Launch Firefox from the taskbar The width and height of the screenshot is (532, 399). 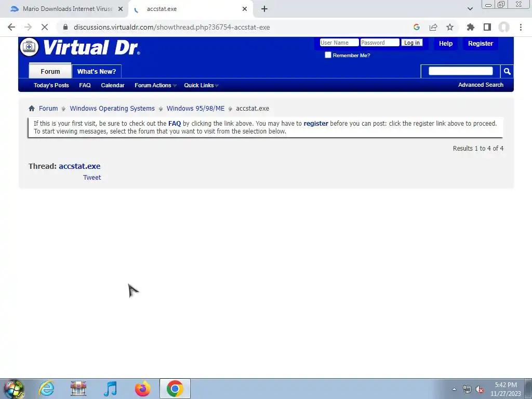[x=142, y=389]
